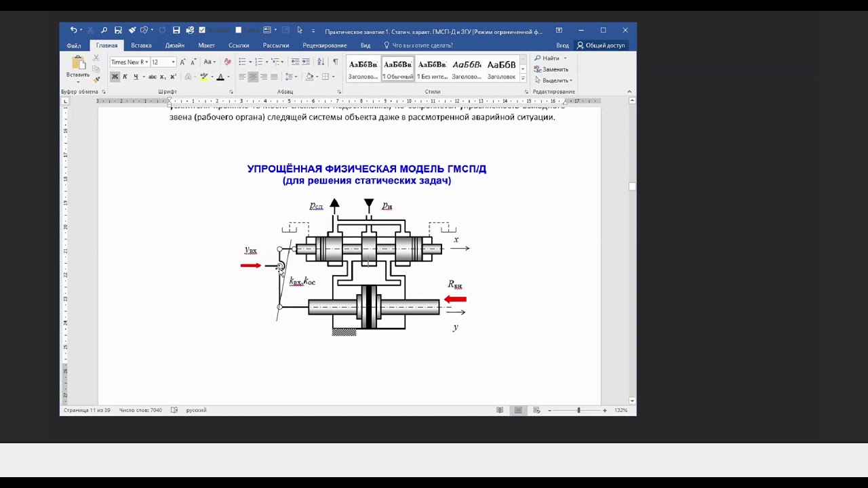Open highlight color dropdown arrow

click(x=212, y=77)
